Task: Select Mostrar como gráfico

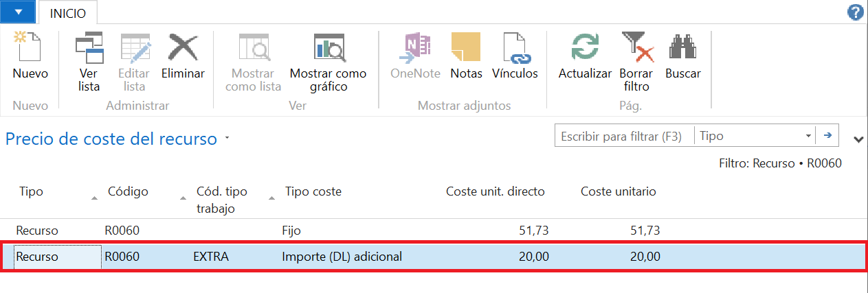Action: (328, 48)
